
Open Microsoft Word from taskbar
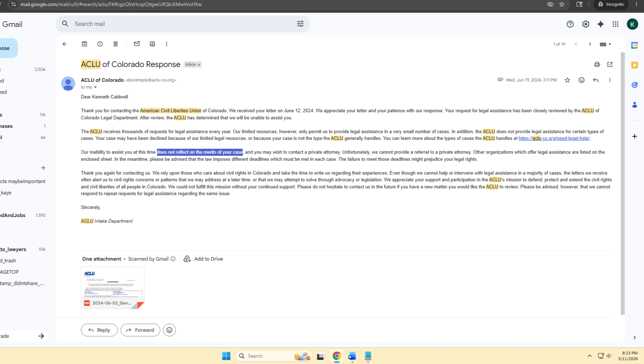(352, 356)
